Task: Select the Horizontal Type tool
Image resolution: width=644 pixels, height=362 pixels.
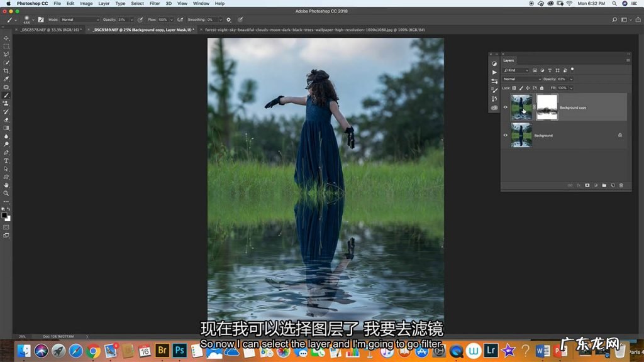Action: click(x=6, y=161)
